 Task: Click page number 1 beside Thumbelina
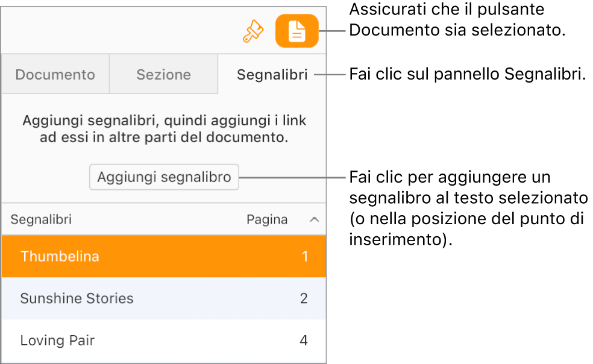[304, 256]
